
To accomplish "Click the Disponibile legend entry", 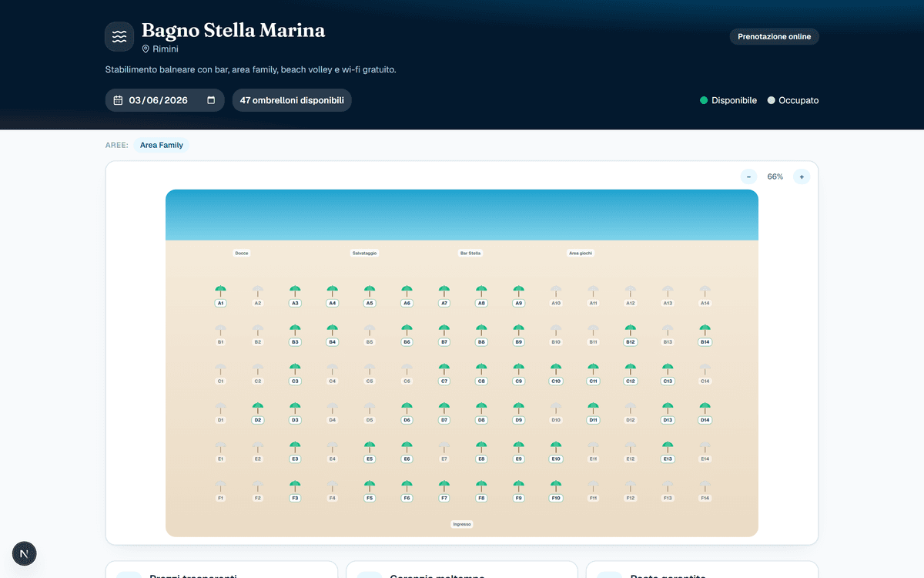I will coord(728,100).
